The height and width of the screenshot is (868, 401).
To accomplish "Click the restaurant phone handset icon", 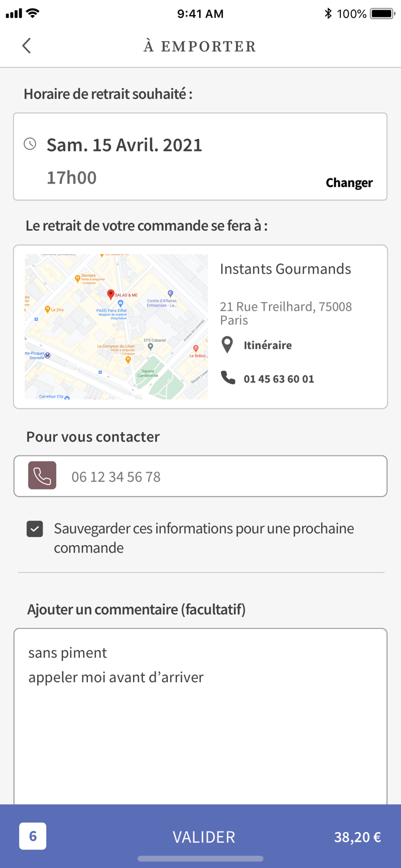I will tap(228, 378).
